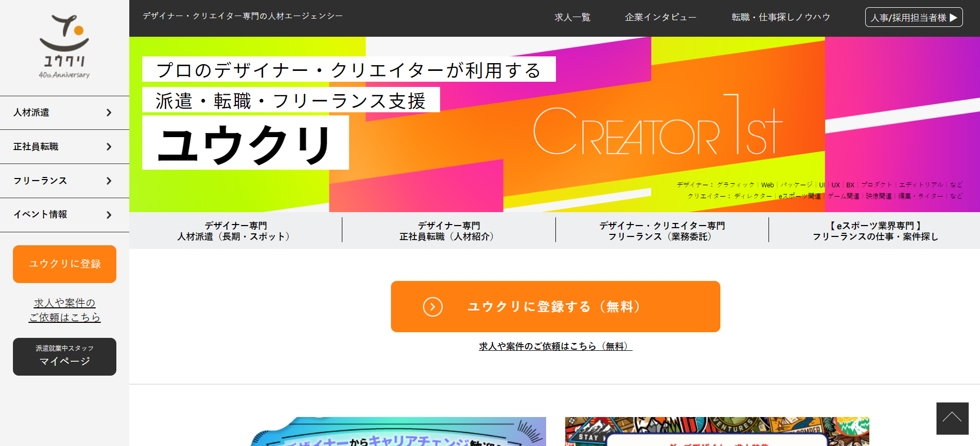Expand the 正社員転職 sidebar chevron
The height and width of the screenshot is (446, 980).
[x=109, y=147]
